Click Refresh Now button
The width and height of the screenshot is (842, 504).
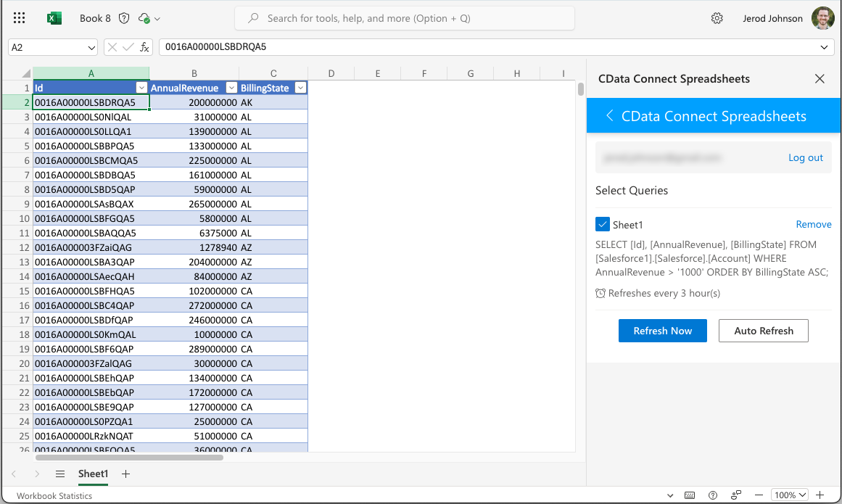(x=662, y=331)
